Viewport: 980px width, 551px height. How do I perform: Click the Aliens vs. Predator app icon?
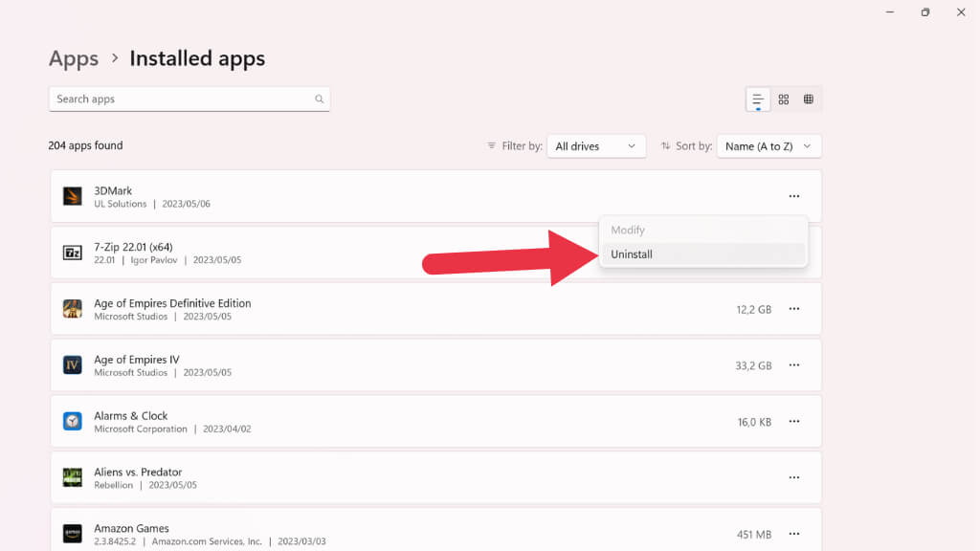[x=73, y=477]
